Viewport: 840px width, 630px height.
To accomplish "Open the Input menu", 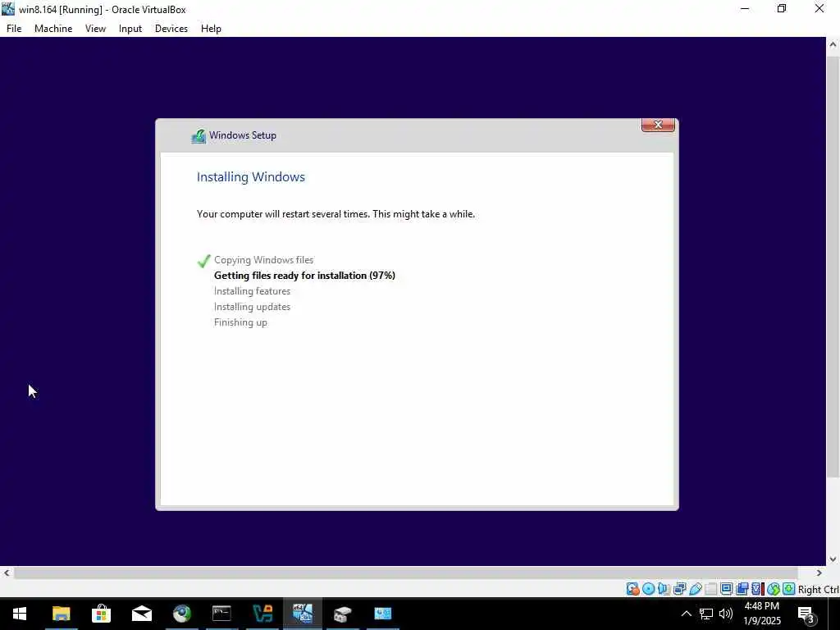I will click(130, 29).
